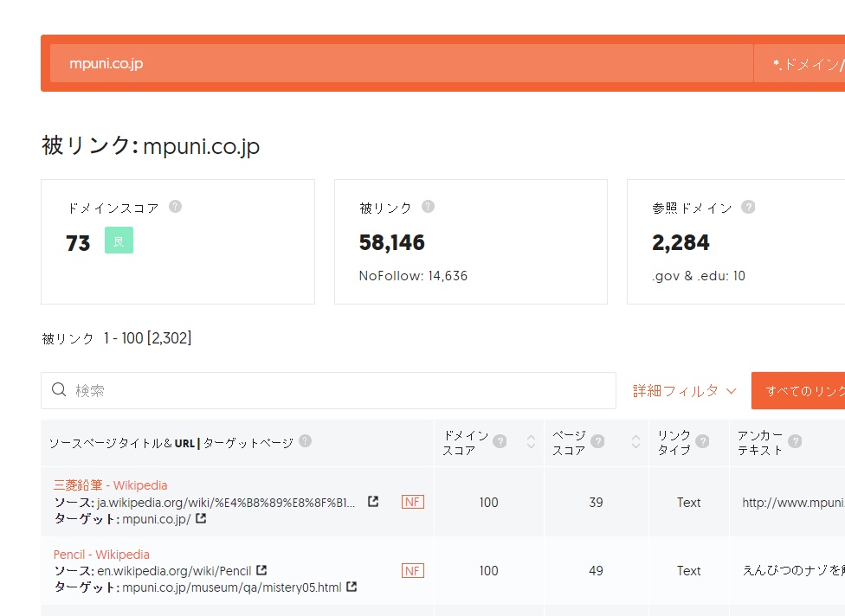Open the help icon beside 参照ドメイン card
This screenshot has width=845, height=616.
pyautogui.click(x=748, y=207)
